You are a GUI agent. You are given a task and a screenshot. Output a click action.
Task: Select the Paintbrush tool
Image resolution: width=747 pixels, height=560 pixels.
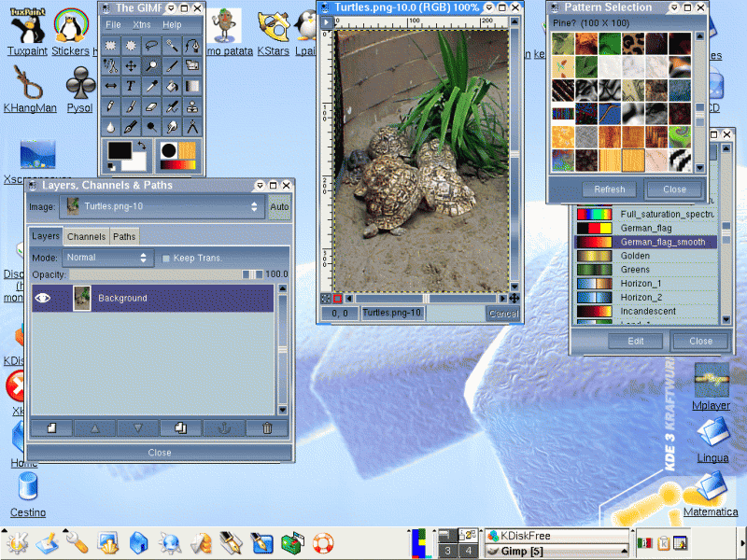coord(131,107)
